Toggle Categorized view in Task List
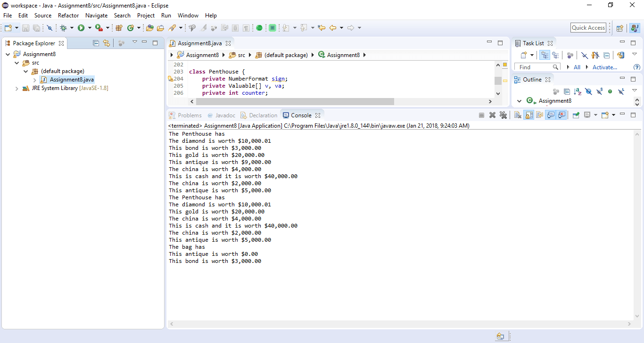 click(545, 55)
